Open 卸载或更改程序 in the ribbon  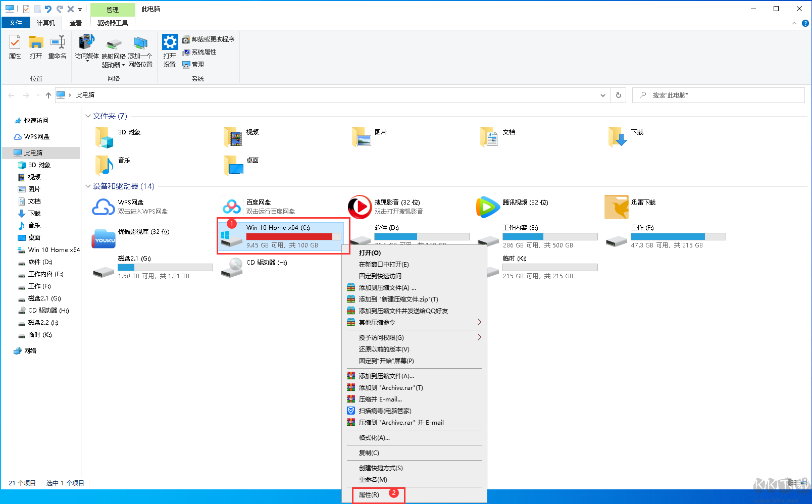tap(211, 38)
